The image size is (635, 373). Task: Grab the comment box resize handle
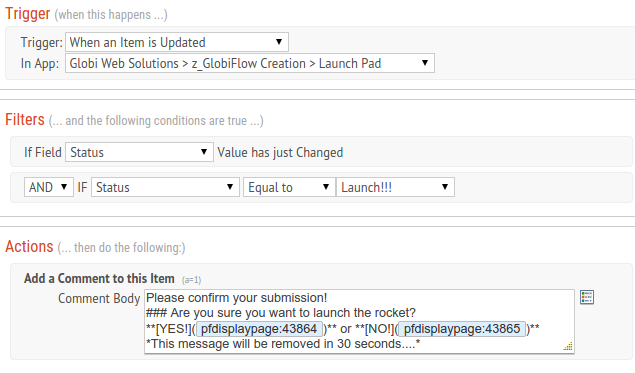568,346
